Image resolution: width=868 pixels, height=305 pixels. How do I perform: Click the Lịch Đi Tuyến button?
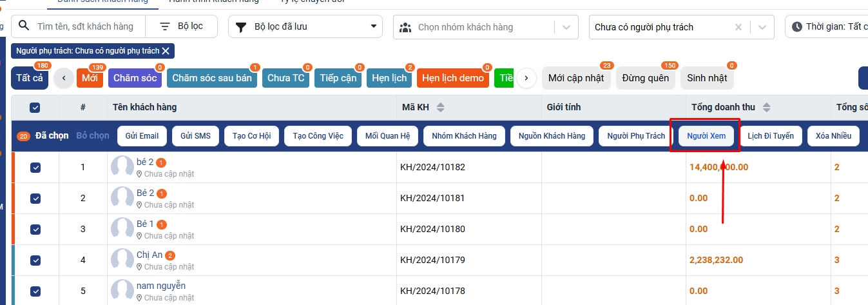tap(771, 136)
